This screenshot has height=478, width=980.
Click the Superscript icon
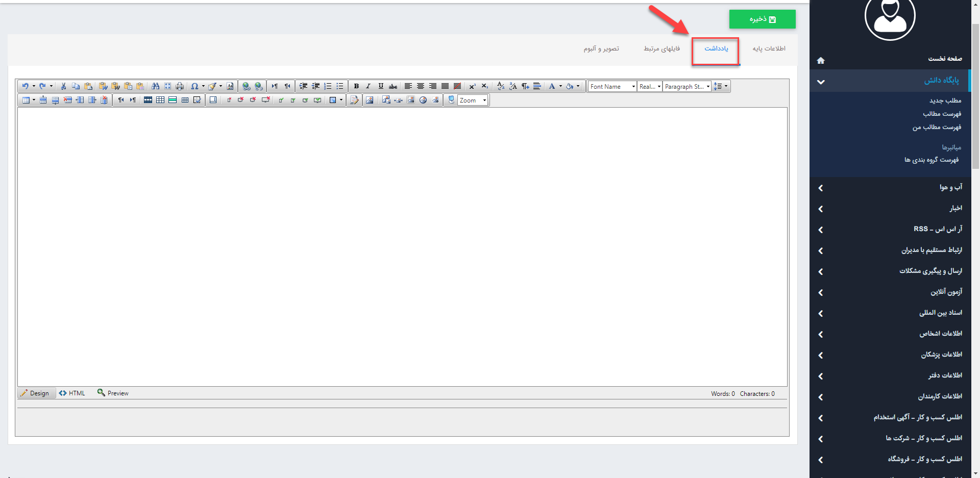472,86
